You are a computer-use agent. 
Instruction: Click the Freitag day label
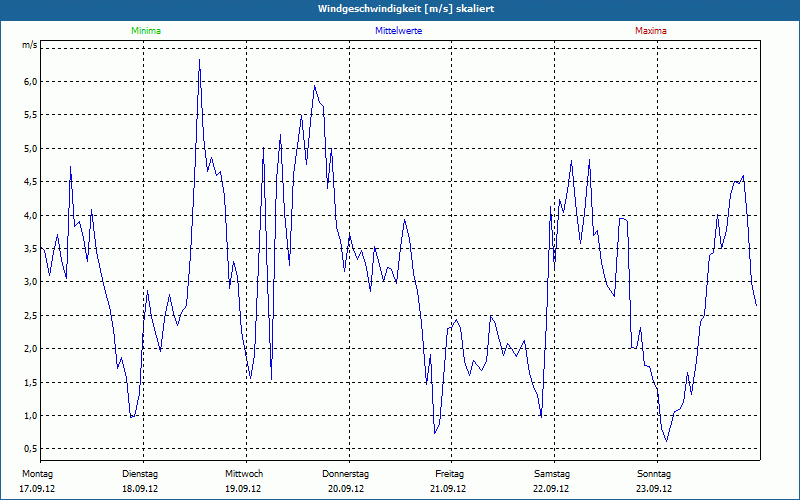(449, 474)
